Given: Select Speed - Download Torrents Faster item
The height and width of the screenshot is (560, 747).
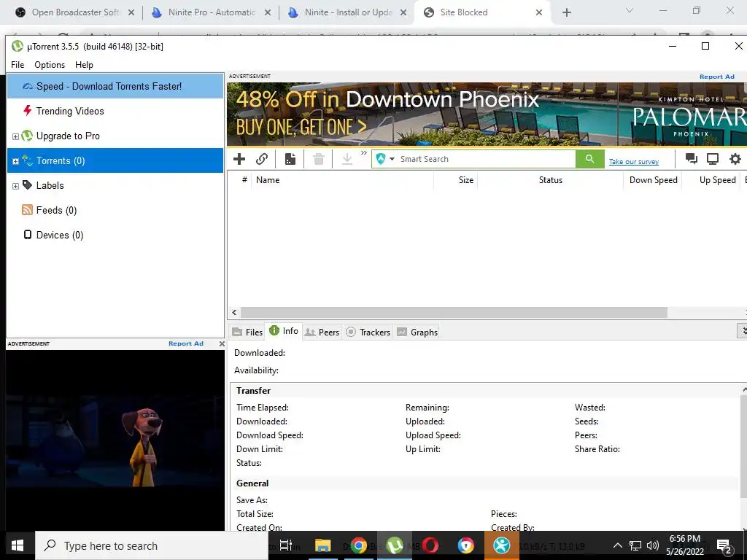Looking at the screenshot, I should pos(115,86).
